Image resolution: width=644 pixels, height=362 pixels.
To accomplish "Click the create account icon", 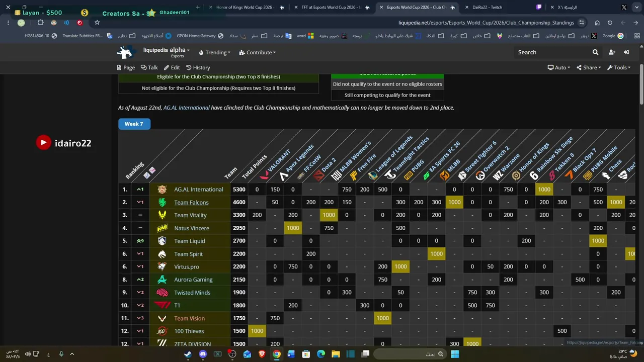I will pos(612,52).
